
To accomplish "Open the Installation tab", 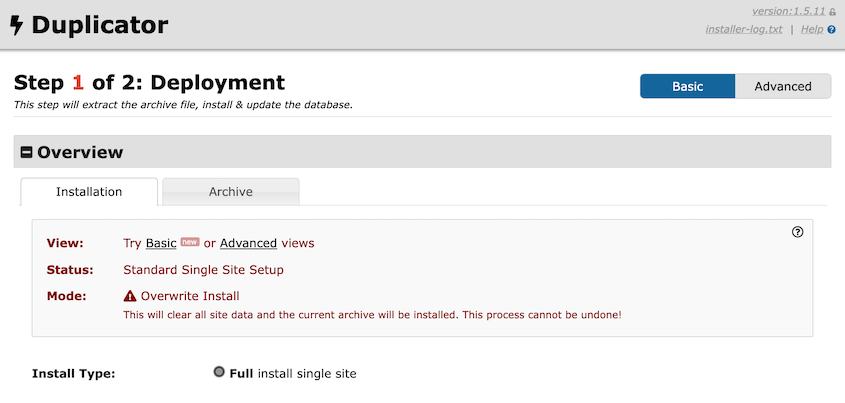I will [x=89, y=192].
